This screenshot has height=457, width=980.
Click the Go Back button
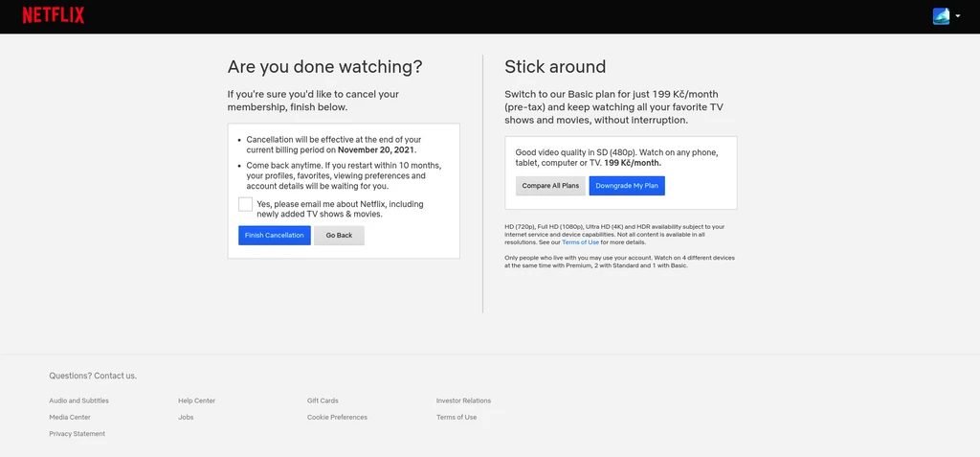point(339,236)
